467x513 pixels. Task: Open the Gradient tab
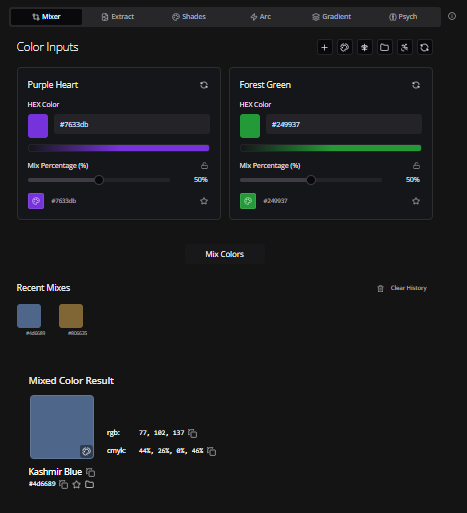tap(332, 17)
